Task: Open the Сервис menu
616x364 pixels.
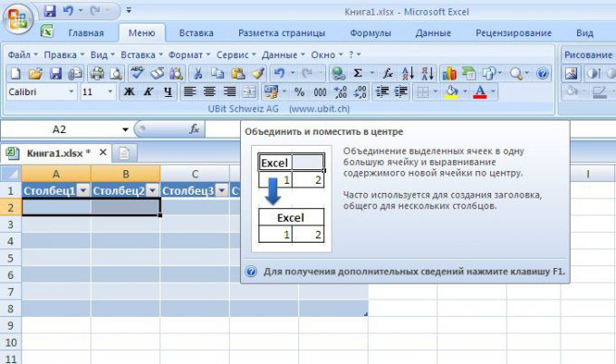Action: (236, 55)
